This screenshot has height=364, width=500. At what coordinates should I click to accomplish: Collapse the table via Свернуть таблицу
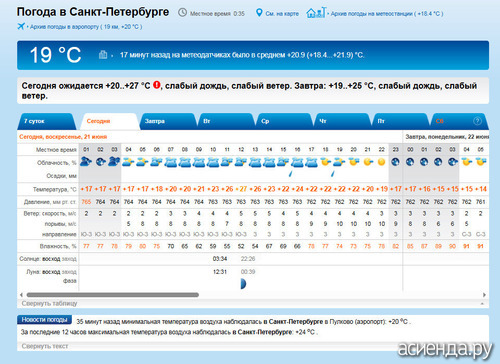click(49, 303)
